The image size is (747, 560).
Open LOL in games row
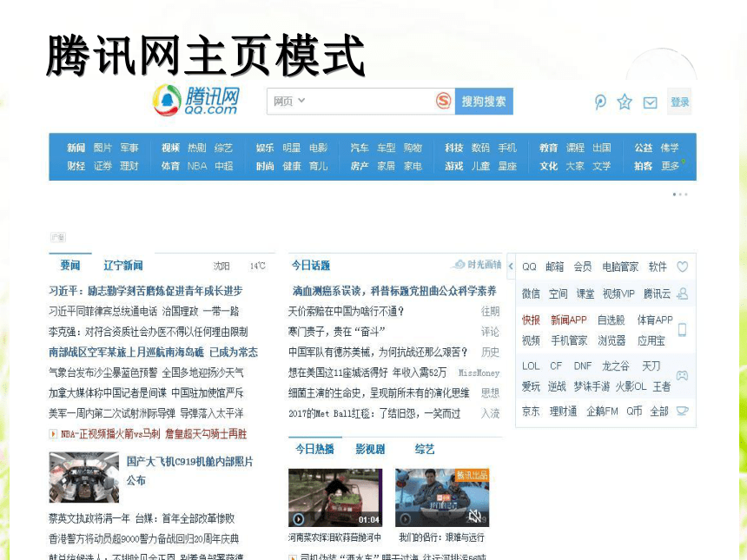point(531,366)
